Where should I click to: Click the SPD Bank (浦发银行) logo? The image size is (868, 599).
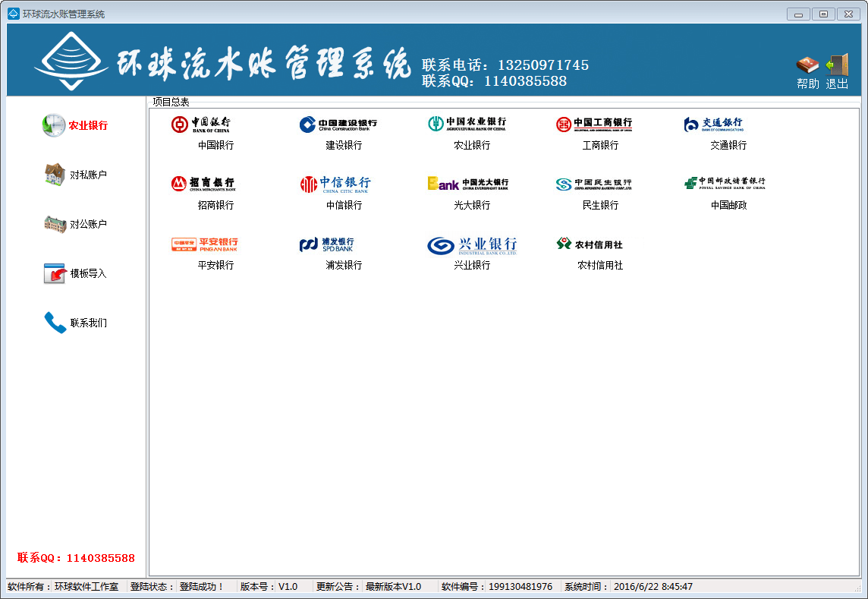[x=326, y=244]
